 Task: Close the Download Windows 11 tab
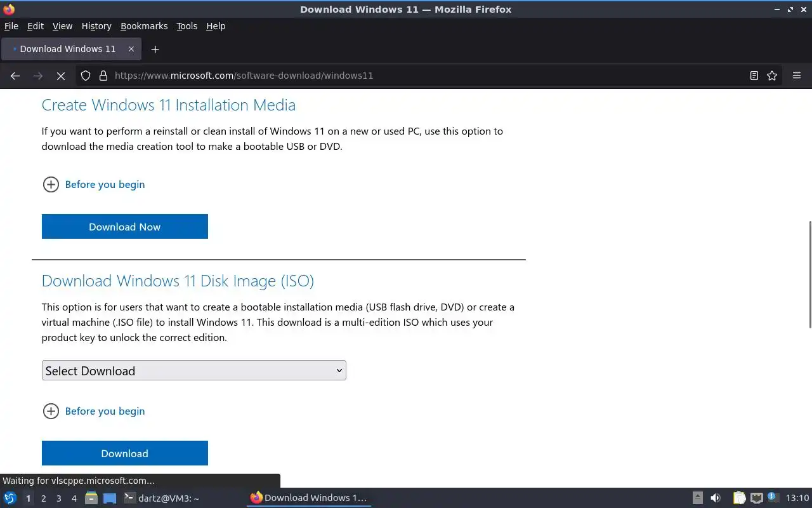(131, 49)
